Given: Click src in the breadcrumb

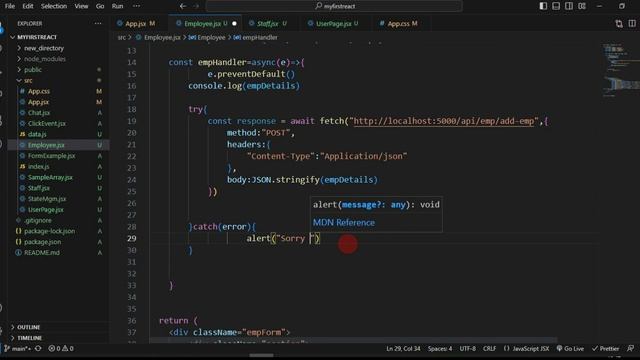Looking at the screenshot, I should (122, 38).
